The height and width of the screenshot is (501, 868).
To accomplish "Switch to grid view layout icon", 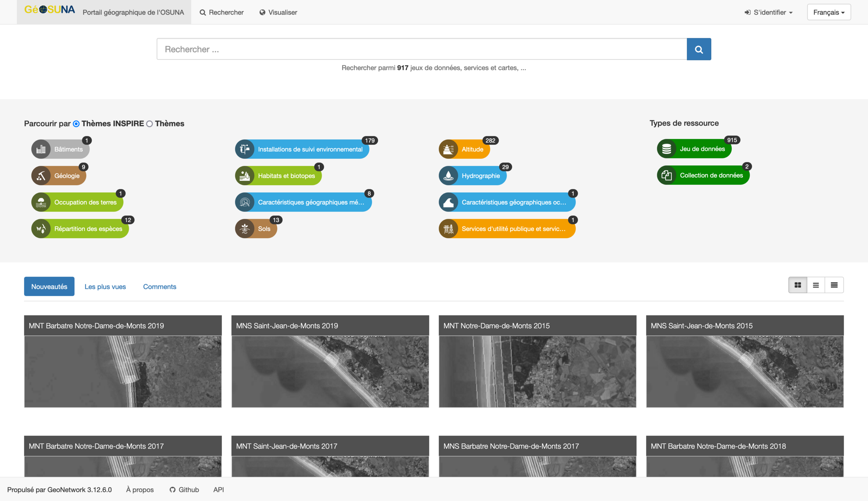I will click(x=797, y=285).
